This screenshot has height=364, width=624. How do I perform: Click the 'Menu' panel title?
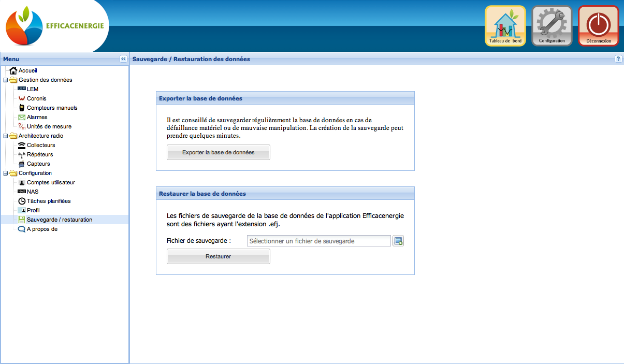coord(11,59)
